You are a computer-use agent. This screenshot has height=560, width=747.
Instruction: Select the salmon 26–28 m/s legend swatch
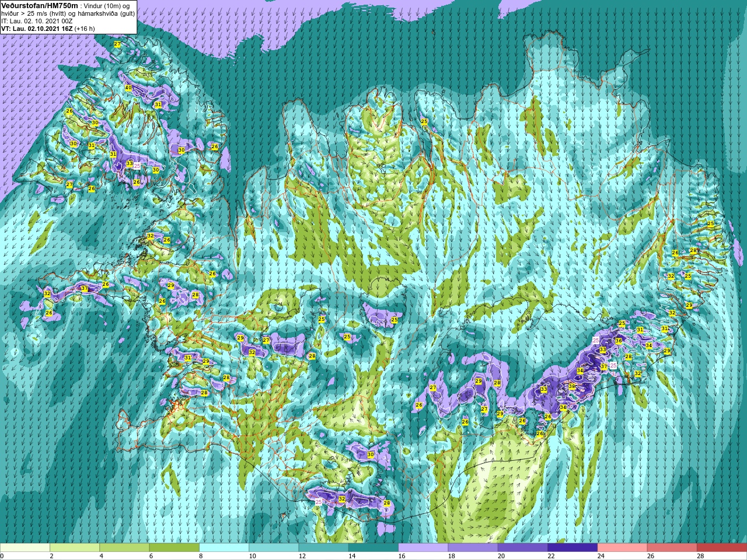pos(672,548)
